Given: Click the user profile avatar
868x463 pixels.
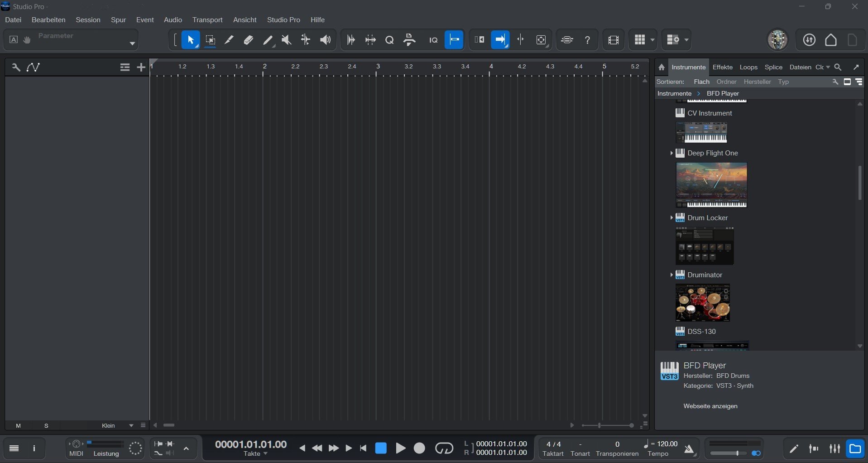Looking at the screenshot, I should (777, 40).
